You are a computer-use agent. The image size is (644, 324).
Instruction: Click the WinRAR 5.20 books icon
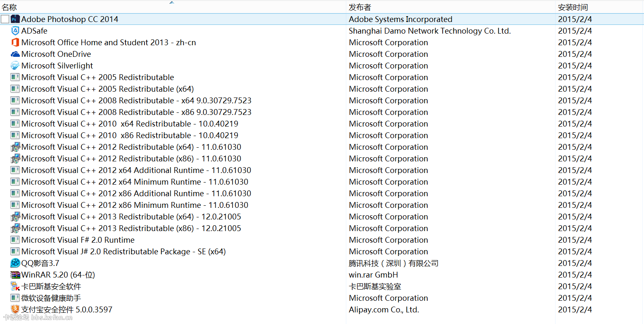coord(15,275)
